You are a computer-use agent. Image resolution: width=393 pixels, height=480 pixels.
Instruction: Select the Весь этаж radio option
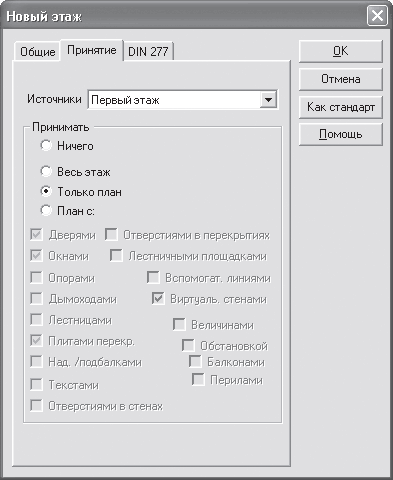(x=46, y=172)
